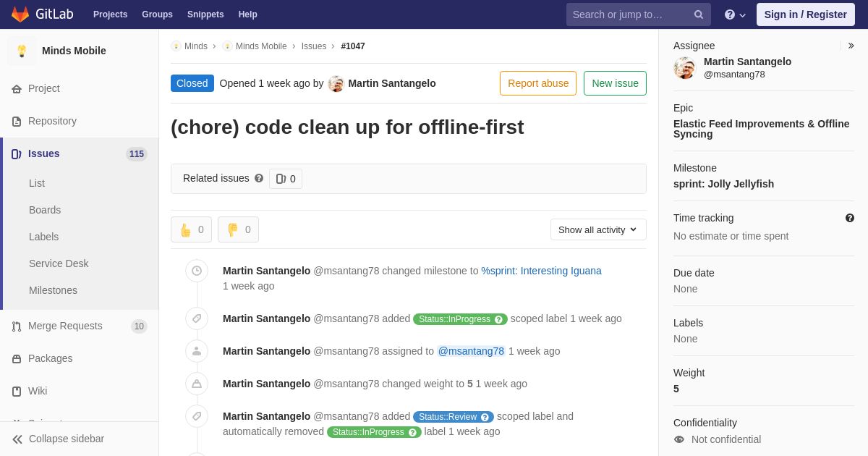
Task: Click the weight icon on changed weight entry
Action: [x=197, y=384]
